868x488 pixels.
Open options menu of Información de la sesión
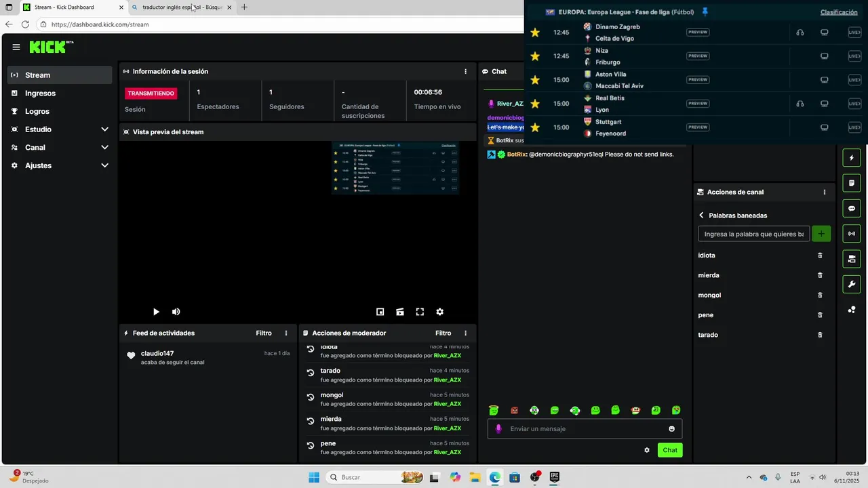pyautogui.click(x=465, y=71)
